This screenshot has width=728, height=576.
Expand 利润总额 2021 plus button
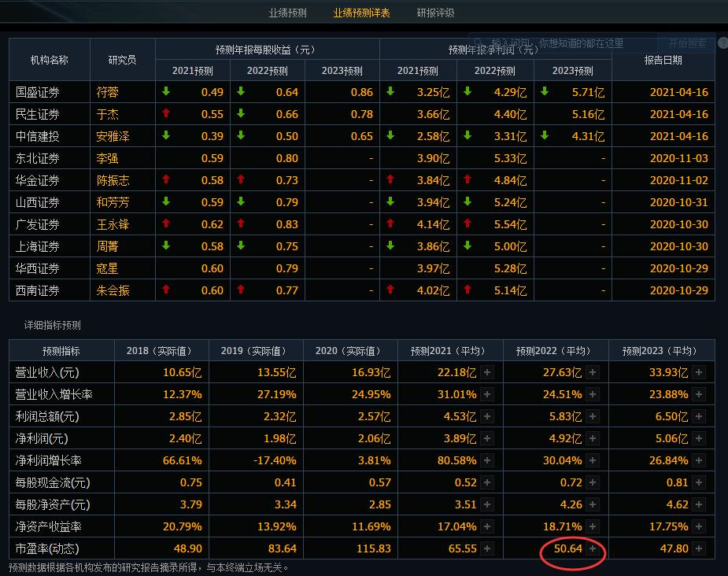click(x=487, y=416)
